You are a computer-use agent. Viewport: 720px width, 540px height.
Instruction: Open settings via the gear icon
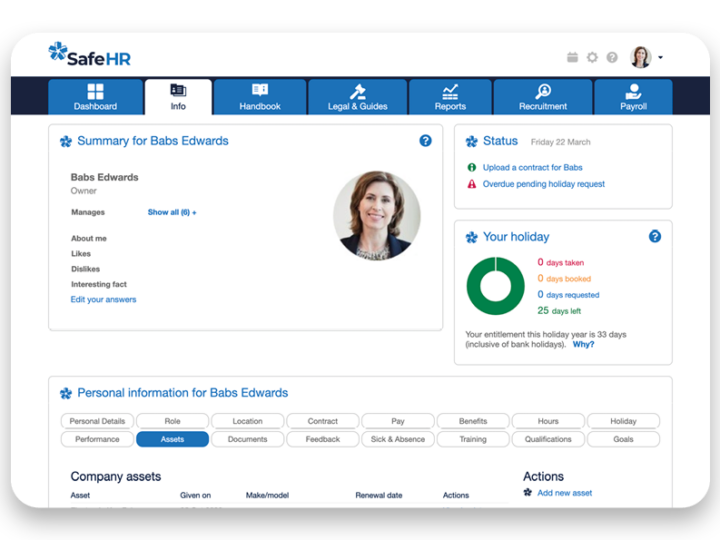click(592, 58)
